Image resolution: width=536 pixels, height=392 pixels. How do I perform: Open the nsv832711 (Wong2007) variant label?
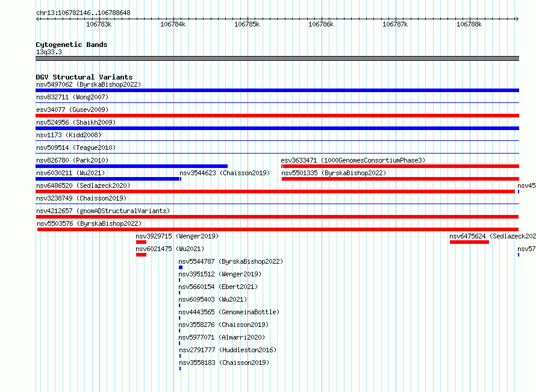[72, 97]
